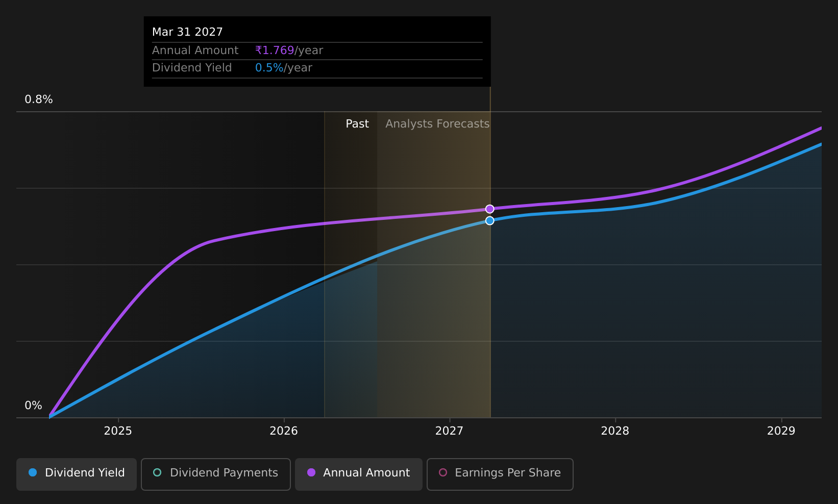The width and height of the screenshot is (838, 504).
Task: Click the Mar 31 2027 tooltip date
Action: (187, 32)
